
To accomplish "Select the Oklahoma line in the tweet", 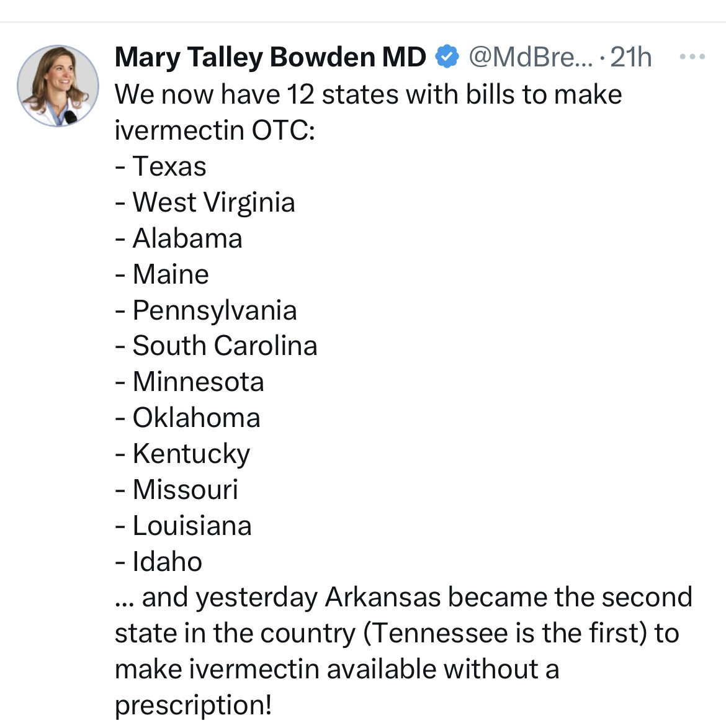I will pos(196,418).
